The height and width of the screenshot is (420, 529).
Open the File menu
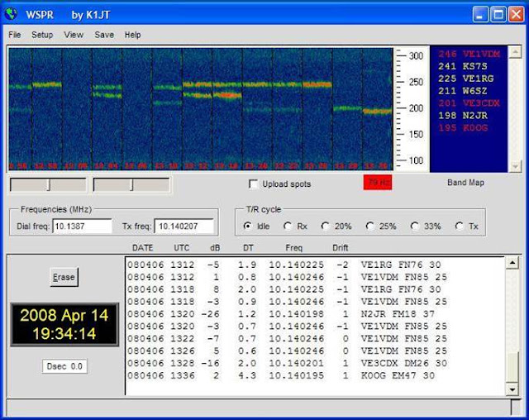[15, 35]
